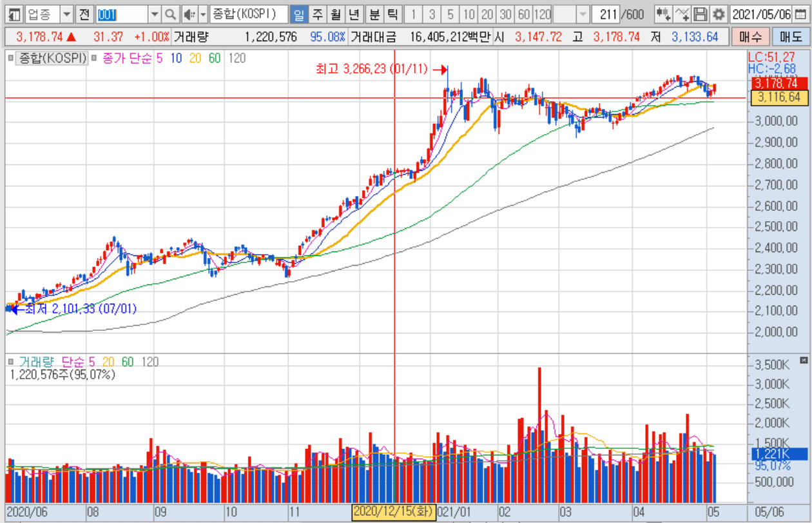Click the add-indicator line icon
This screenshot has width=812, height=523.
tap(682, 14)
